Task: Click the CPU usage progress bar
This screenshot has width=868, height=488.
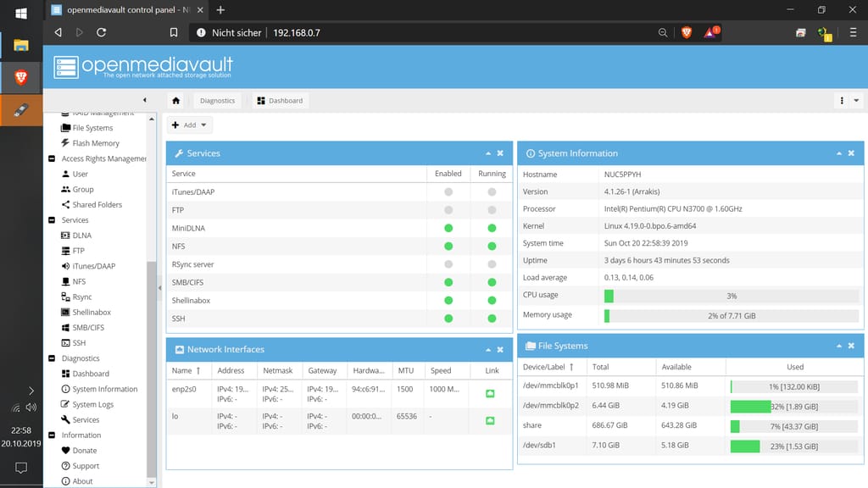Action: (x=731, y=296)
